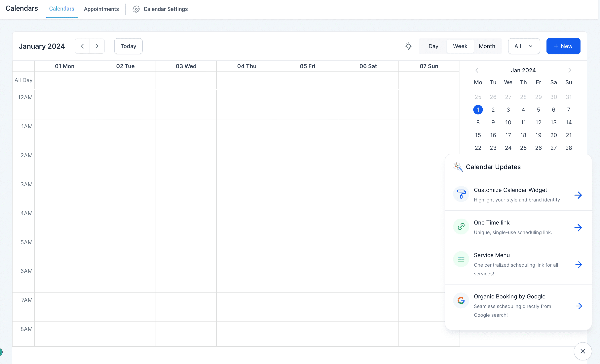This screenshot has height=364, width=600.
Task: Click the 03 Wed column header
Action: pos(186,66)
